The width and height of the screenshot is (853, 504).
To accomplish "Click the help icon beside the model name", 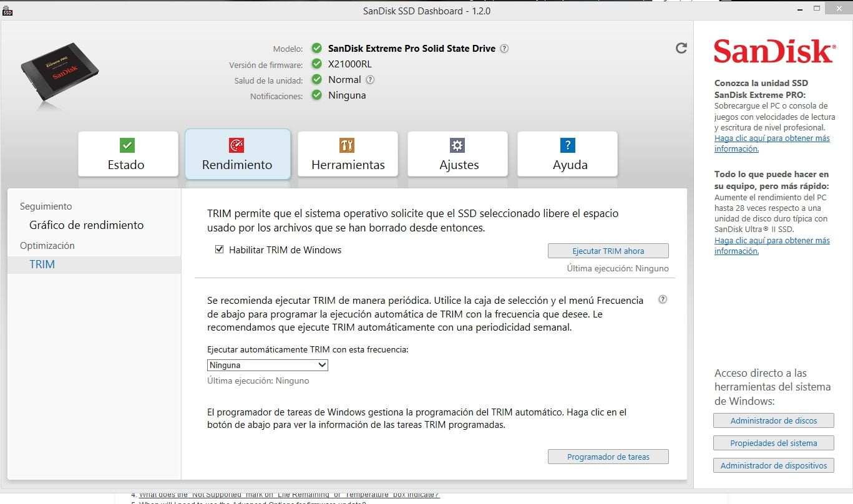I will tap(504, 49).
